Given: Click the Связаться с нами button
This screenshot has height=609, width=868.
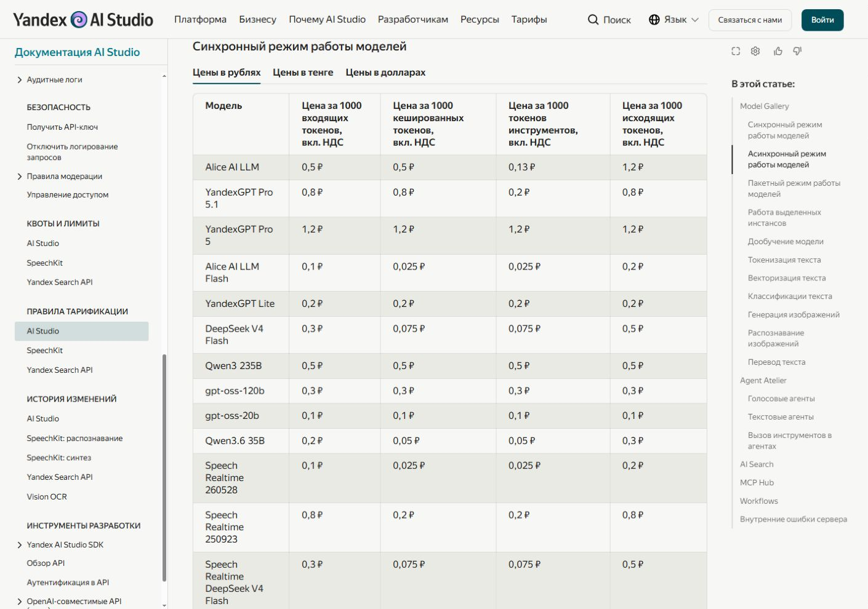Looking at the screenshot, I should [750, 20].
